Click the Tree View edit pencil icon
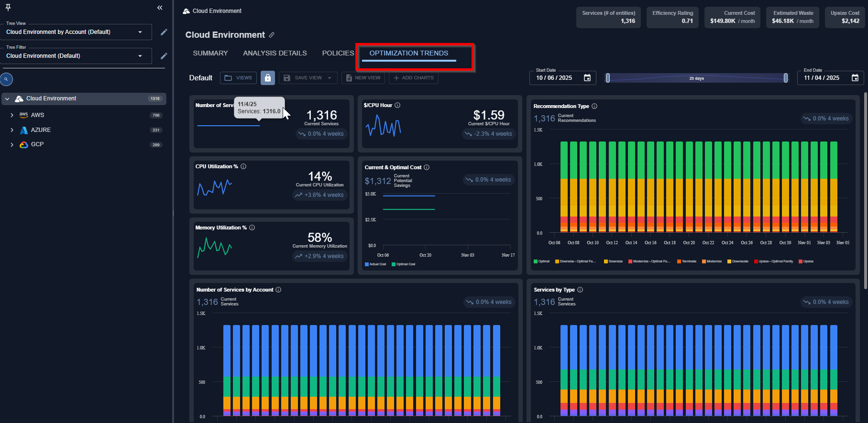The image size is (868, 423). (x=164, y=32)
